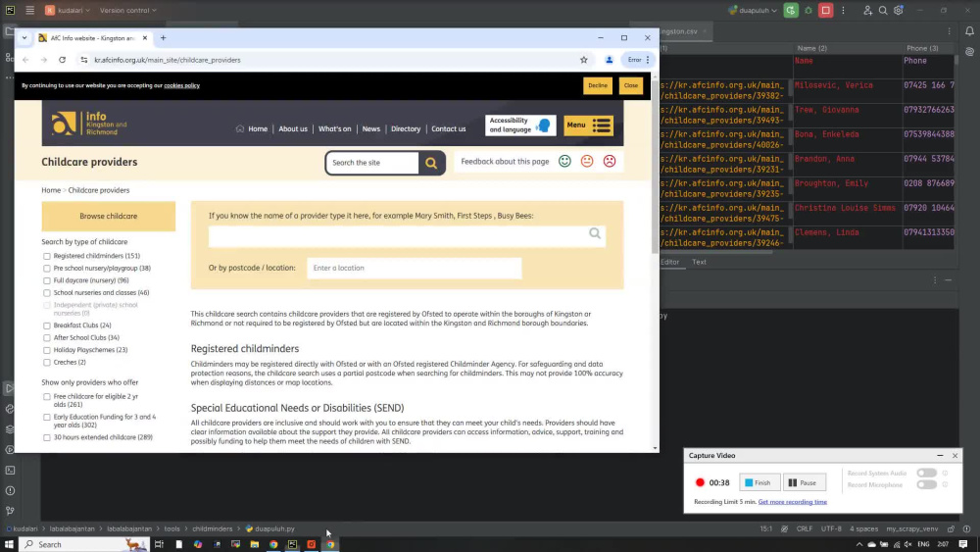Click PyCharm Debug bug icon
Screen dimensions: 980x552
tap(808, 10)
